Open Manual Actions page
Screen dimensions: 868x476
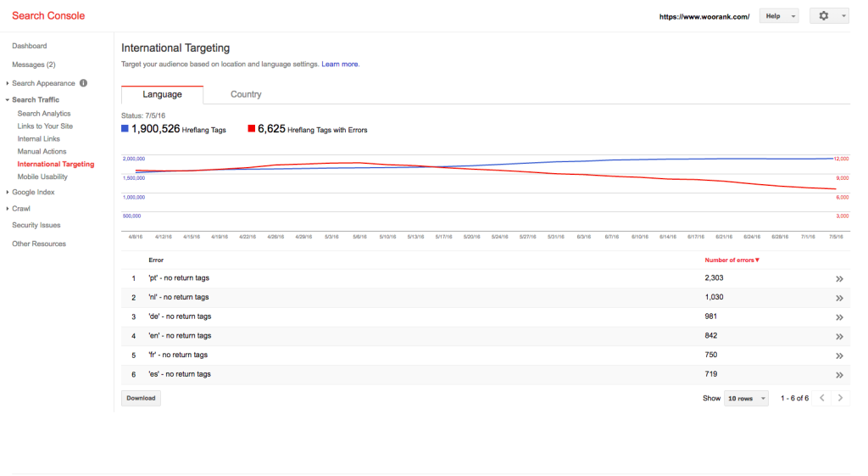pos(42,151)
